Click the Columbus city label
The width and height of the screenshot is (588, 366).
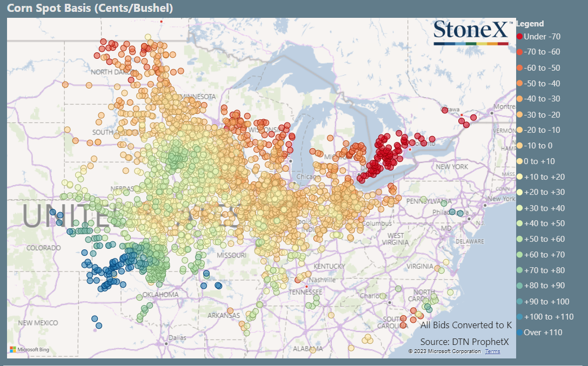pyautogui.click(x=377, y=223)
